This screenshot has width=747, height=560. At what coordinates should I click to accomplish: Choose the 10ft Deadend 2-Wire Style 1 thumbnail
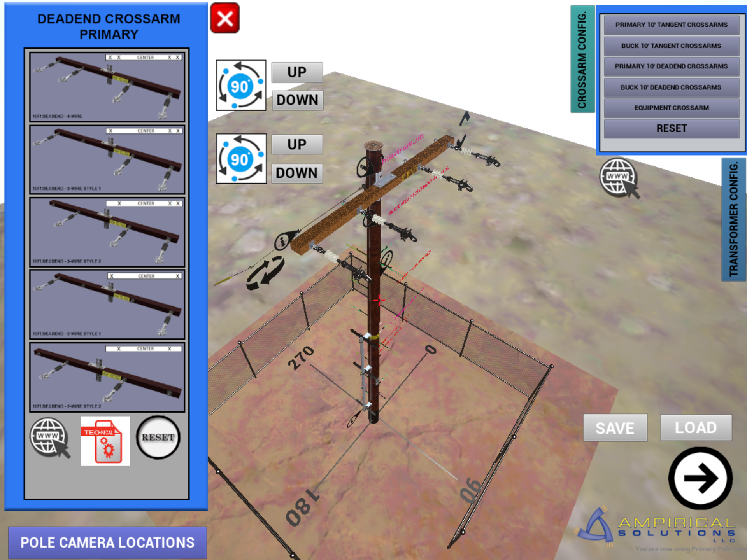(107, 305)
